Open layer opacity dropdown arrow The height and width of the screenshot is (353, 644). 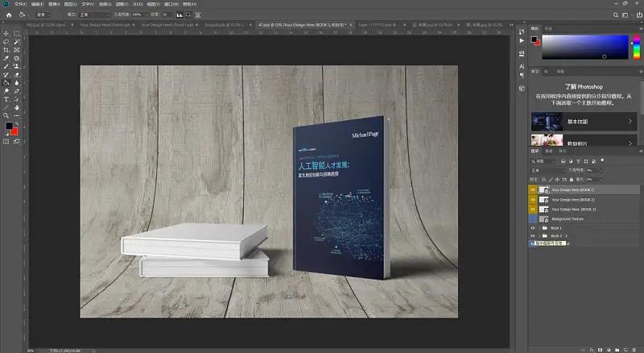coord(601,170)
